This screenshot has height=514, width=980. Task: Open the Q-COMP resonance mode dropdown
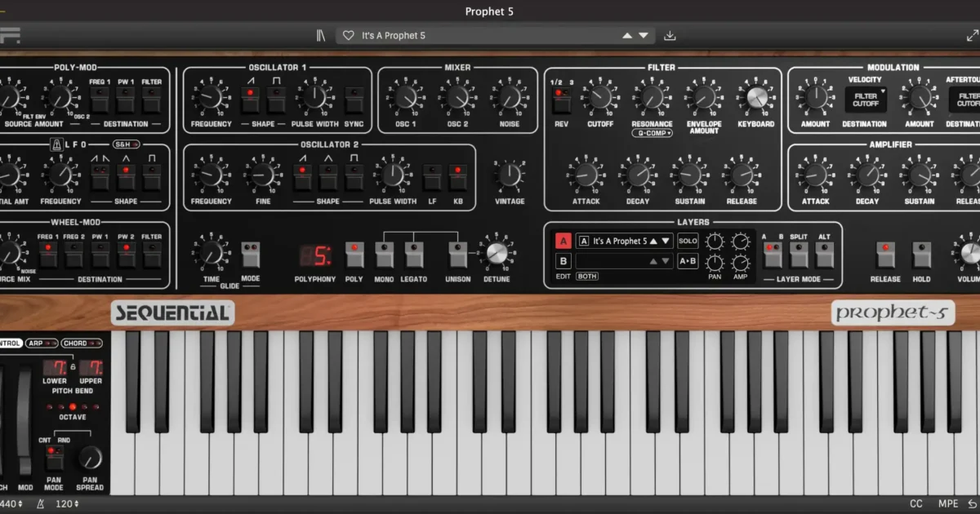pos(652,132)
